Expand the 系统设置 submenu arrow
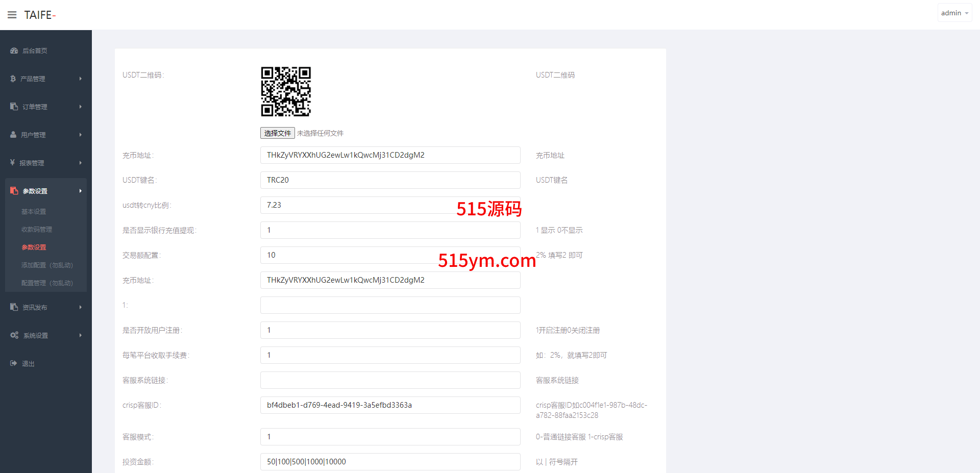This screenshot has height=473, width=980. coord(81,335)
